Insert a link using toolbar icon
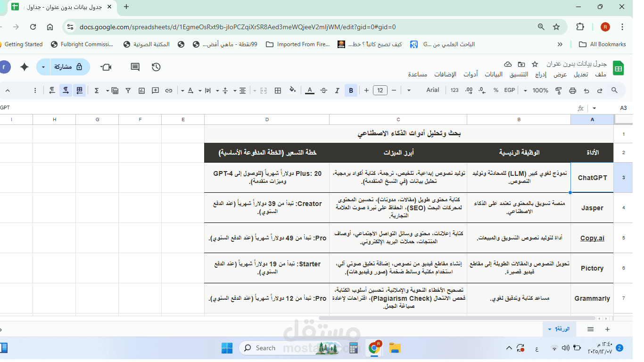 pyautogui.click(x=168, y=90)
